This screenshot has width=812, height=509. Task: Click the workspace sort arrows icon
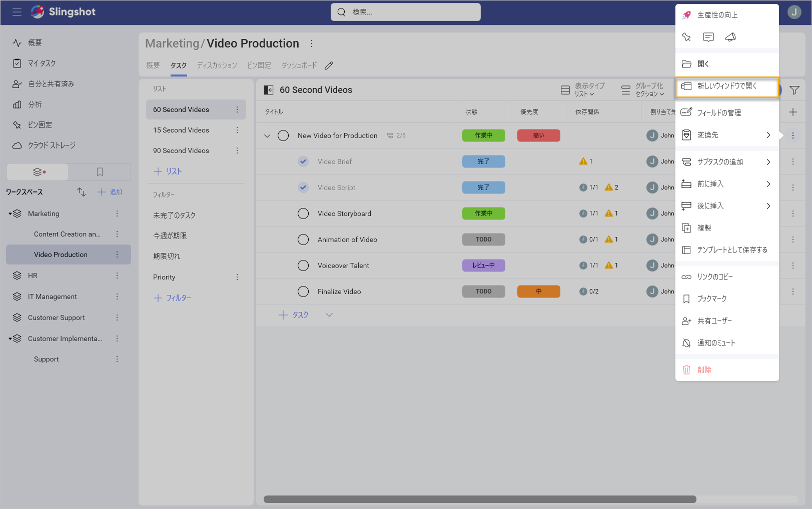(x=82, y=192)
